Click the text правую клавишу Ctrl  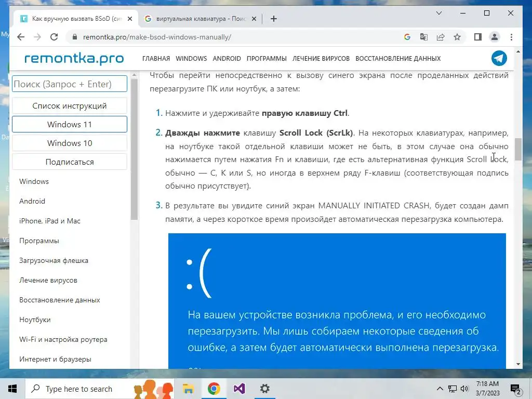pyautogui.click(x=304, y=113)
